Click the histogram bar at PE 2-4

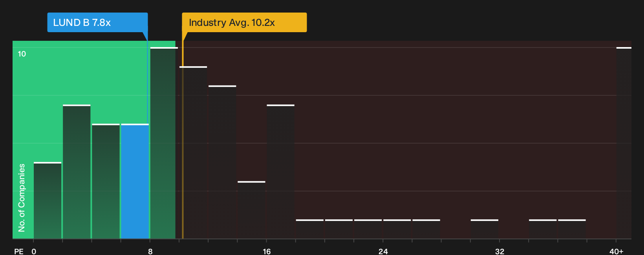77,172
